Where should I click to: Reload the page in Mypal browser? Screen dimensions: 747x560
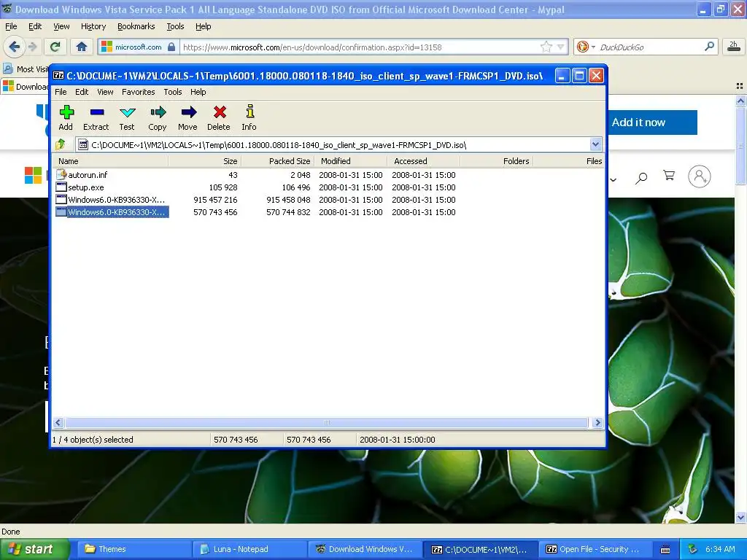click(55, 47)
